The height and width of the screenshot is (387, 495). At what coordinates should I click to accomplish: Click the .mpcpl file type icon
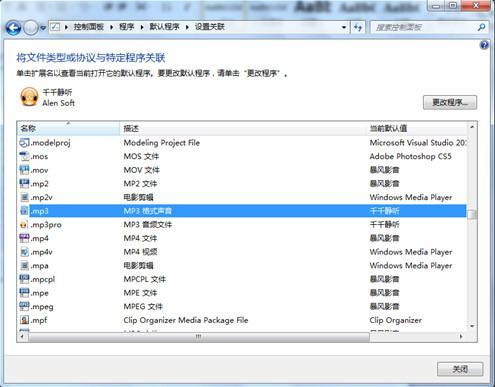[24, 279]
